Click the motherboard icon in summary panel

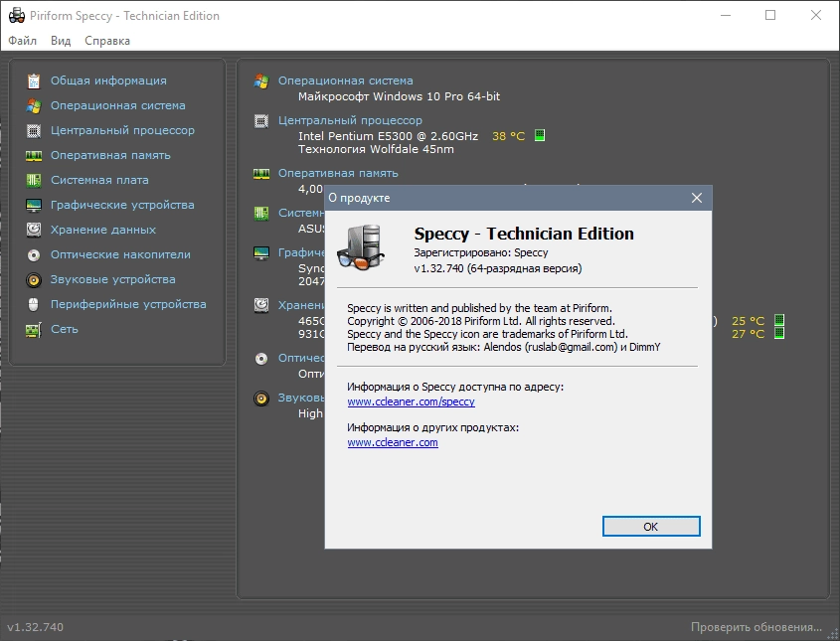click(x=261, y=213)
